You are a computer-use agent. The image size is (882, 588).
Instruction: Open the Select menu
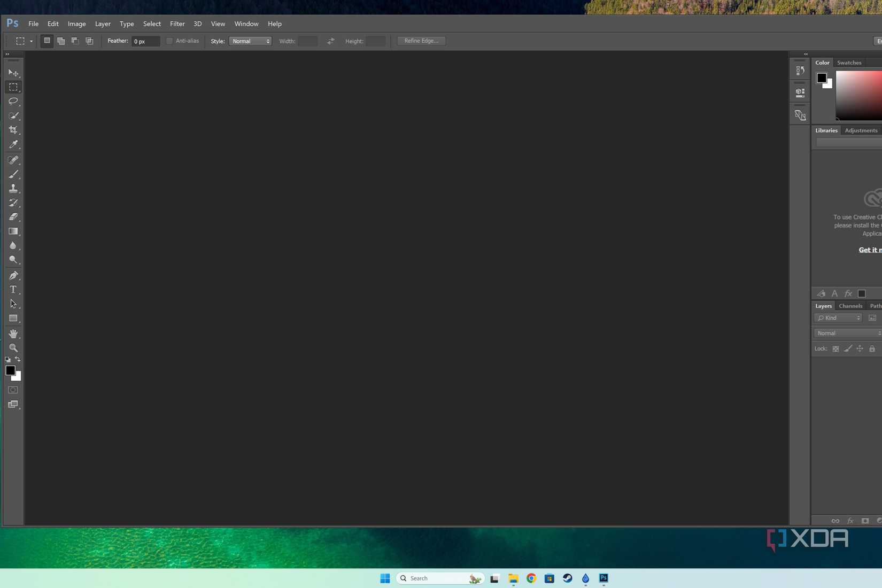point(152,24)
